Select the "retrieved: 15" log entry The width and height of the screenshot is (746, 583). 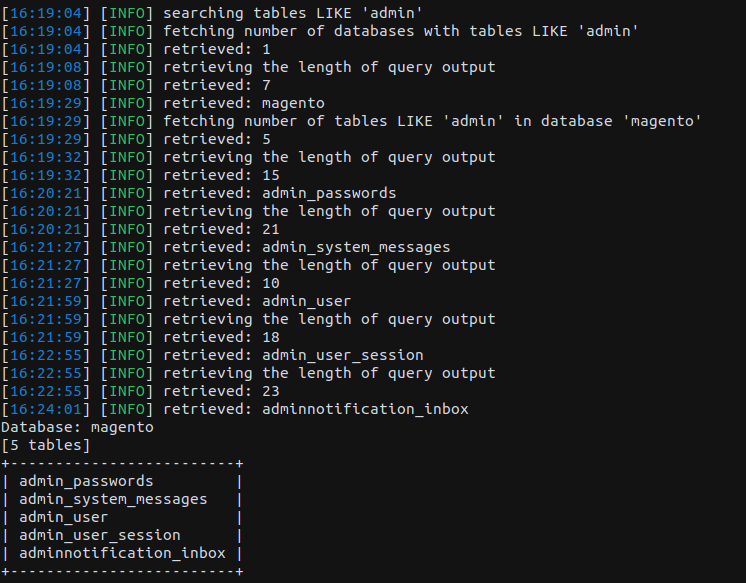click(221, 175)
